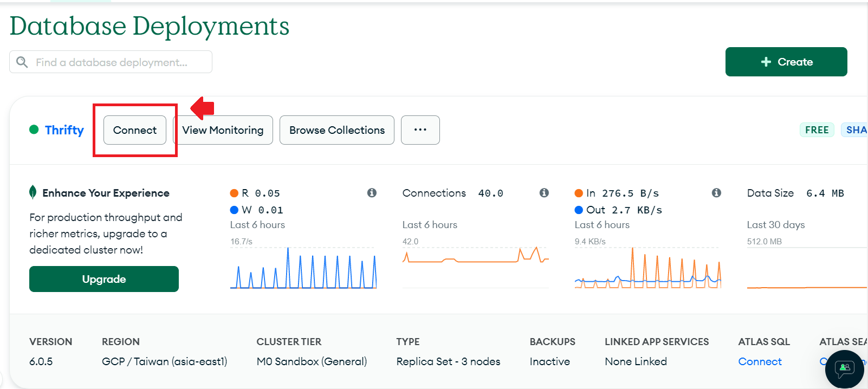
Task: Open info icon for R/W operations chart
Action: (372, 193)
